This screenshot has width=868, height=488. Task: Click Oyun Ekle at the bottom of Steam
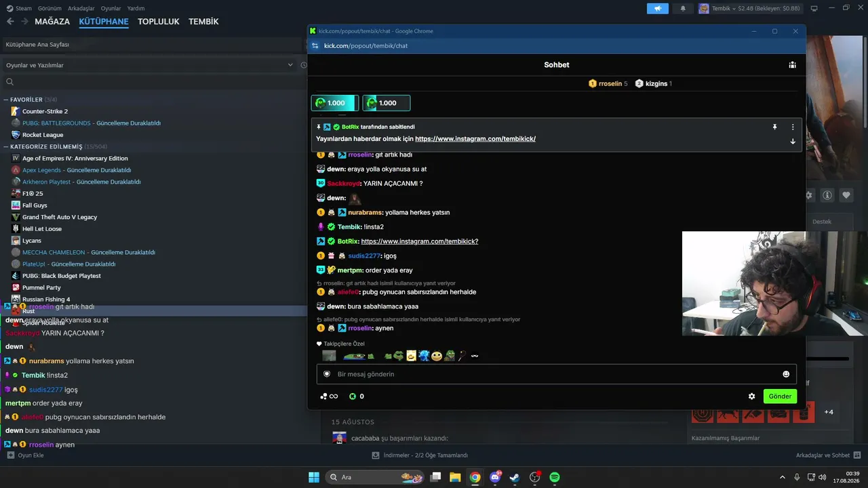pyautogui.click(x=25, y=455)
